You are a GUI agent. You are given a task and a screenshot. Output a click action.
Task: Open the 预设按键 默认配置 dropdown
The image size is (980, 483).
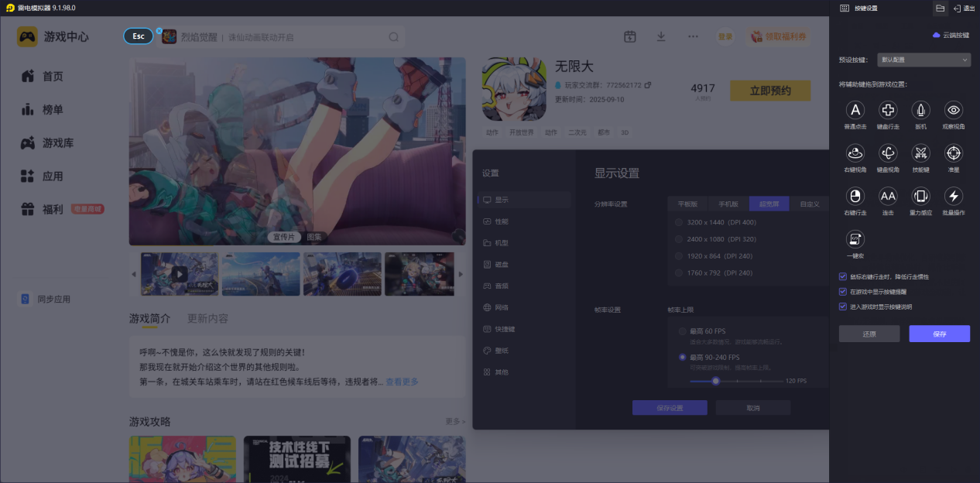point(924,60)
